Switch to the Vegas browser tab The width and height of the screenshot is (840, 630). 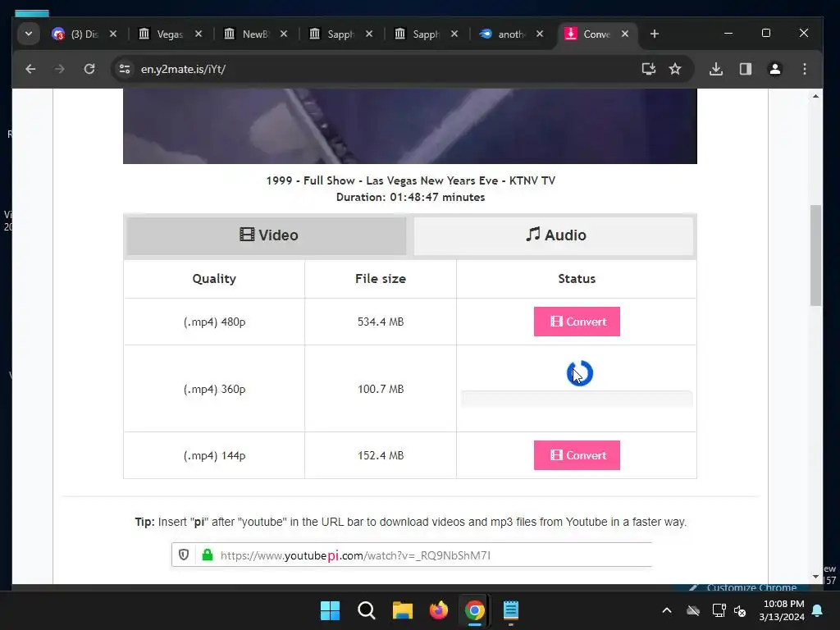point(171,34)
